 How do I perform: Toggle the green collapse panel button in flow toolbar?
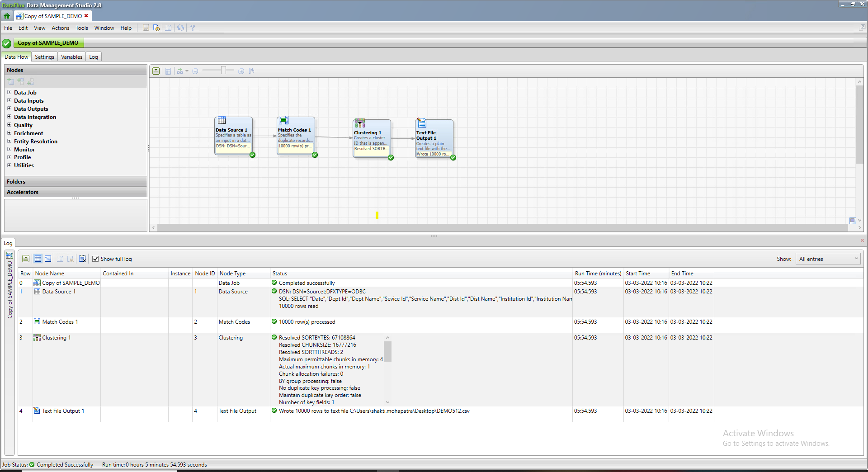point(156,71)
